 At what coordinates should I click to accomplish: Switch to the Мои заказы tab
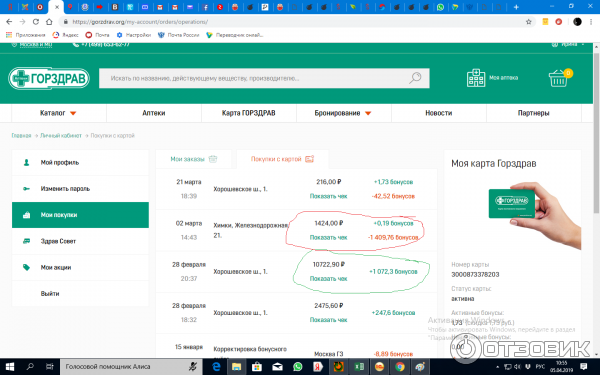click(194, 159)
